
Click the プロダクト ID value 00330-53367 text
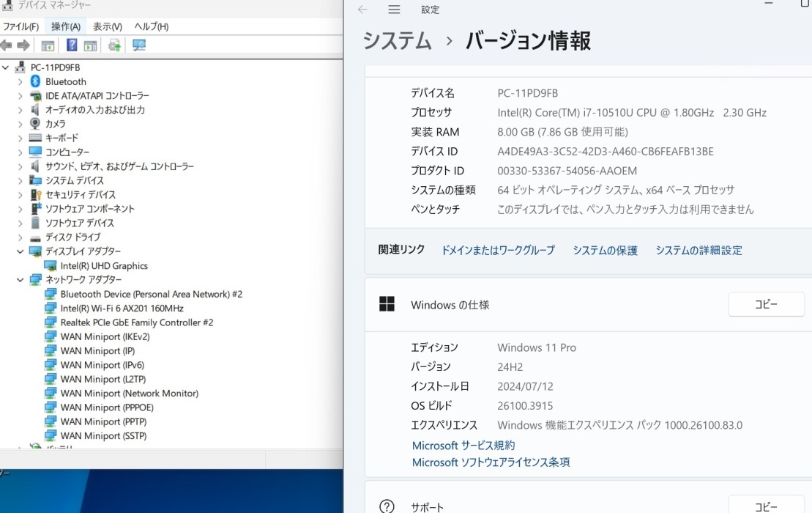567,171
